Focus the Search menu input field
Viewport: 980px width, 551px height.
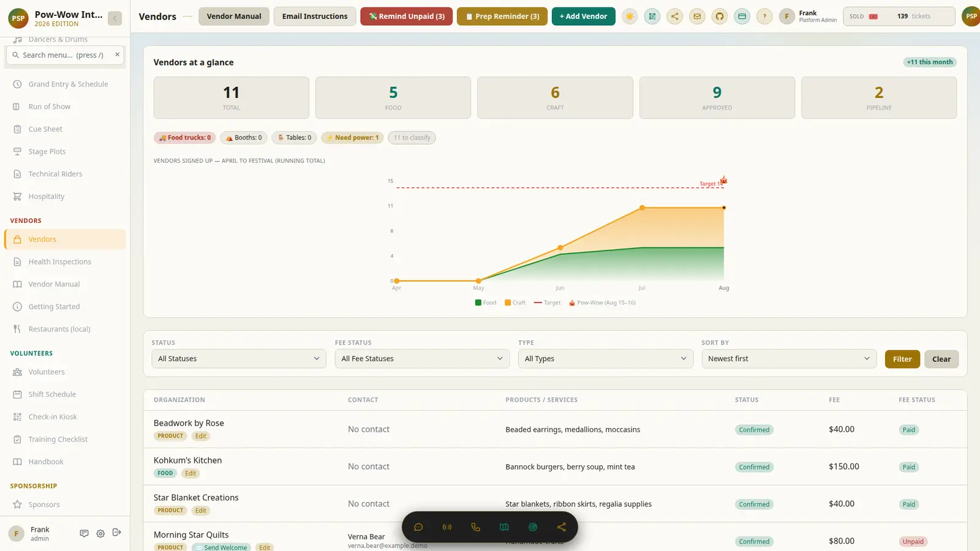pos(65,55)
